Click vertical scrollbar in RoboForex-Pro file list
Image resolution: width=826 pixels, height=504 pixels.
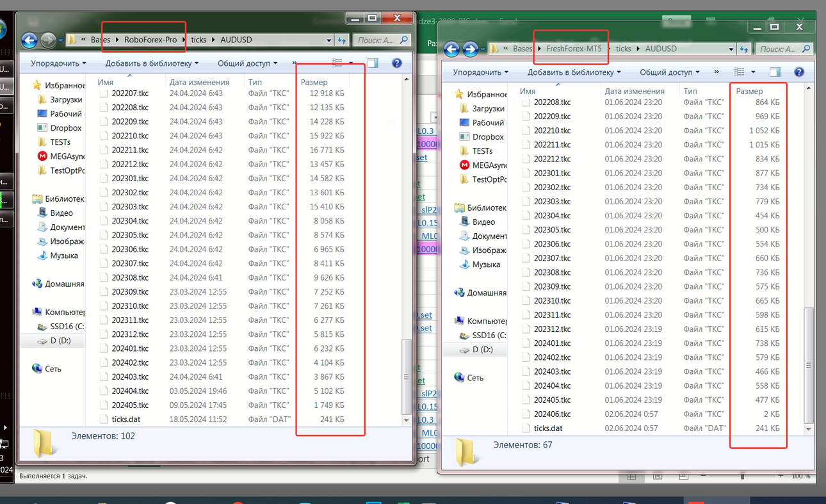[x=406, y=378]
